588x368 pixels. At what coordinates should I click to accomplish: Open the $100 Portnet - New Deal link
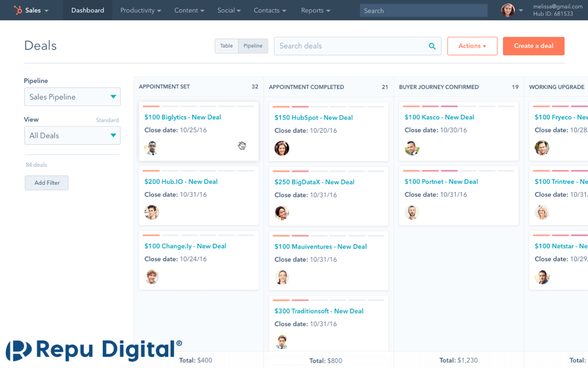pos(442,182)
